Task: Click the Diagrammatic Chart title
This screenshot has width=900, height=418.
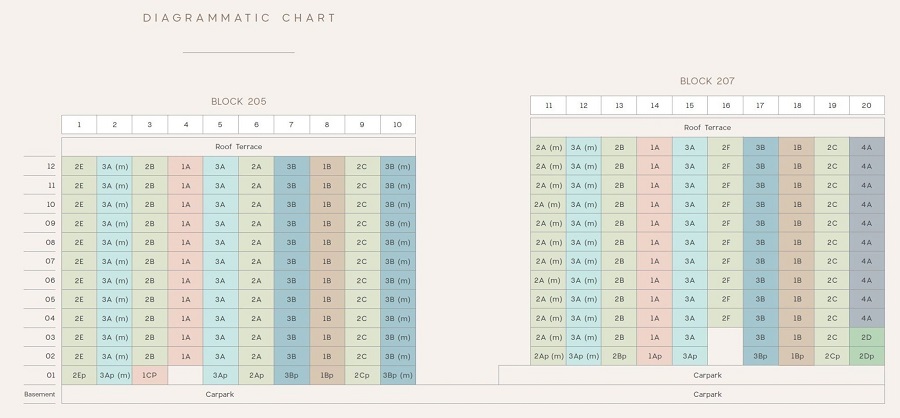Action: (x=239, y=18)
